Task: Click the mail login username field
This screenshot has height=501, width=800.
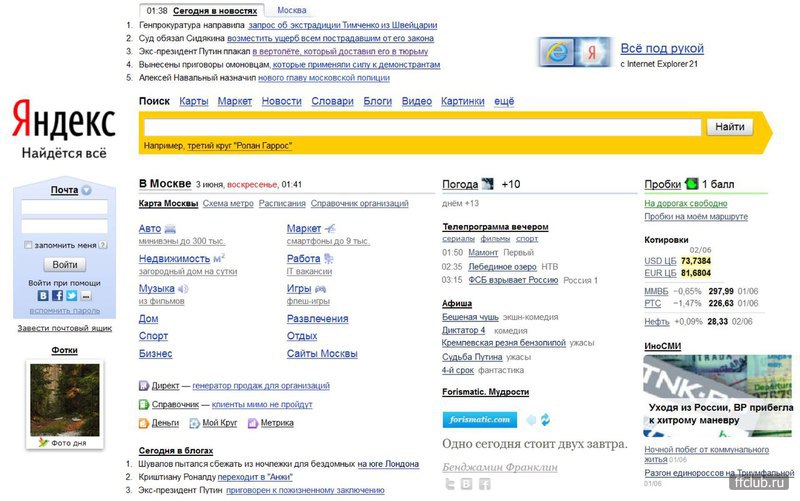Action: [64, 207]
